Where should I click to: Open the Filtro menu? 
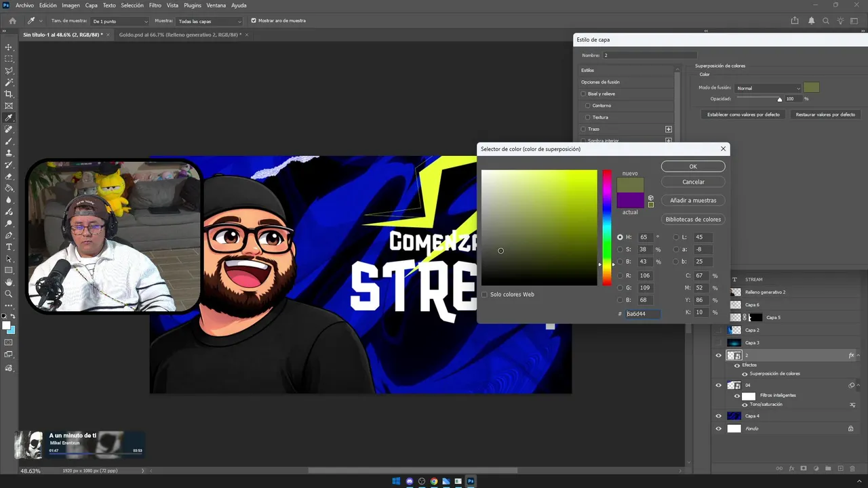pyautogui.click(x=155, y=5)
